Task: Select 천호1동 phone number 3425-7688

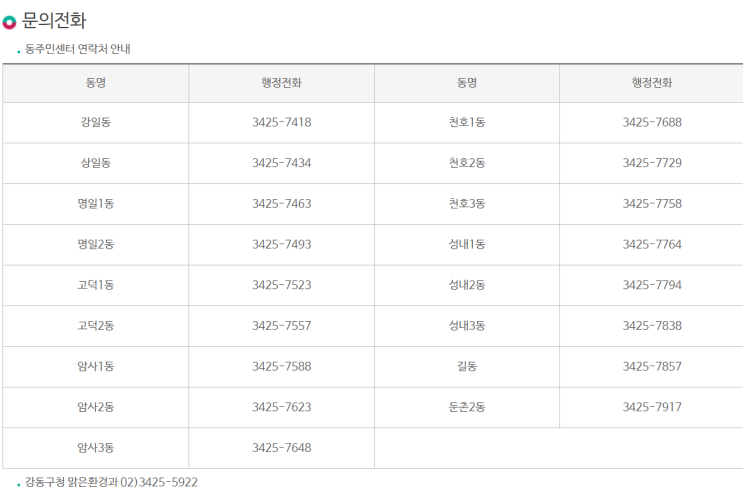Action: point(652,122)
